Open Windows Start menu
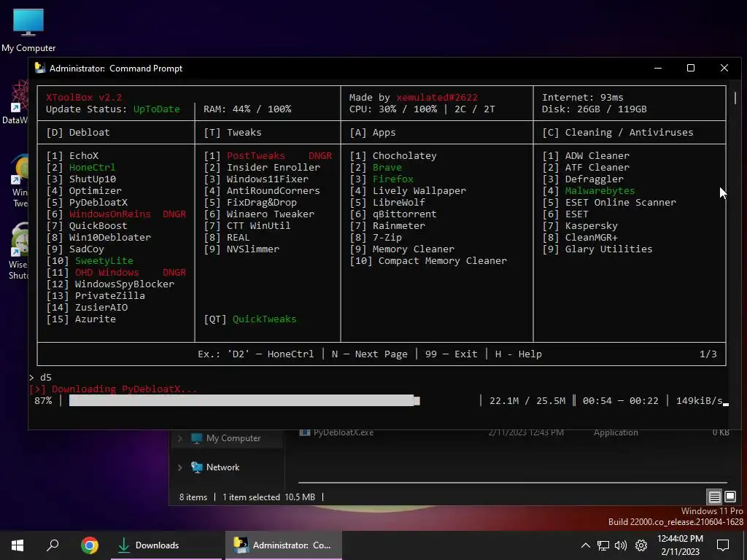The height and width of the screenshot is (560, 747). point(18,545)
